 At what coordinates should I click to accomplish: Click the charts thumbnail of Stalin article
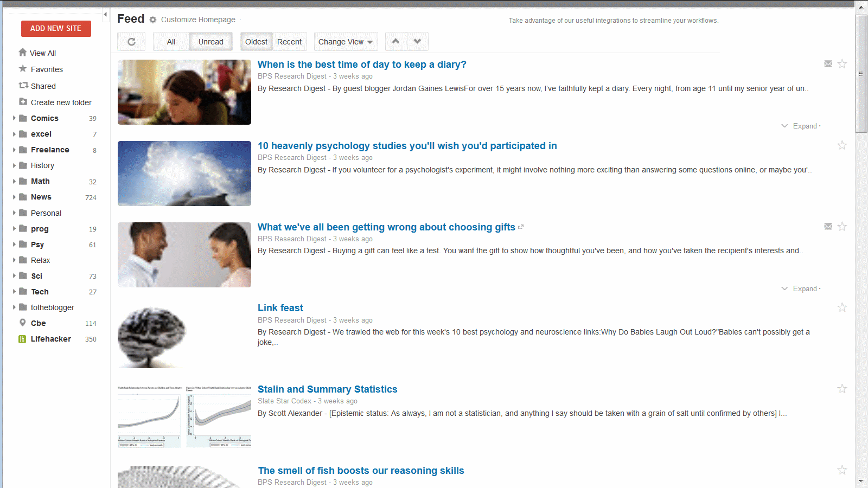click(x=184, y=416)
